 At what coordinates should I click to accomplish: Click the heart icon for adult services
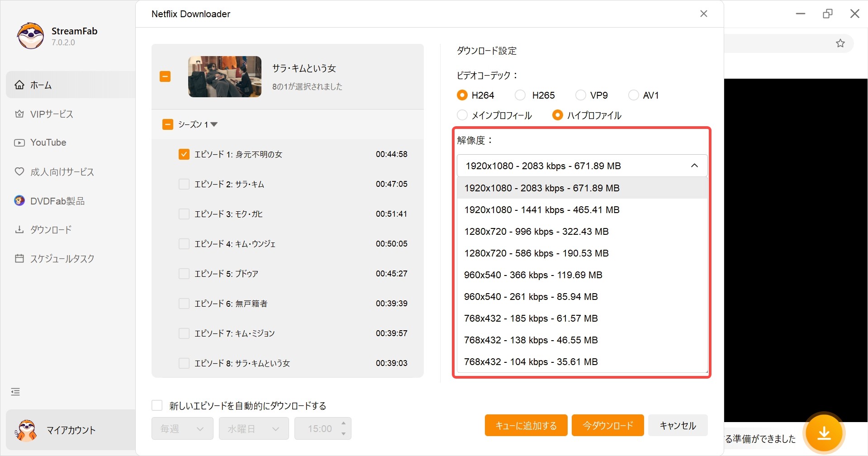(x=19, y=171)
